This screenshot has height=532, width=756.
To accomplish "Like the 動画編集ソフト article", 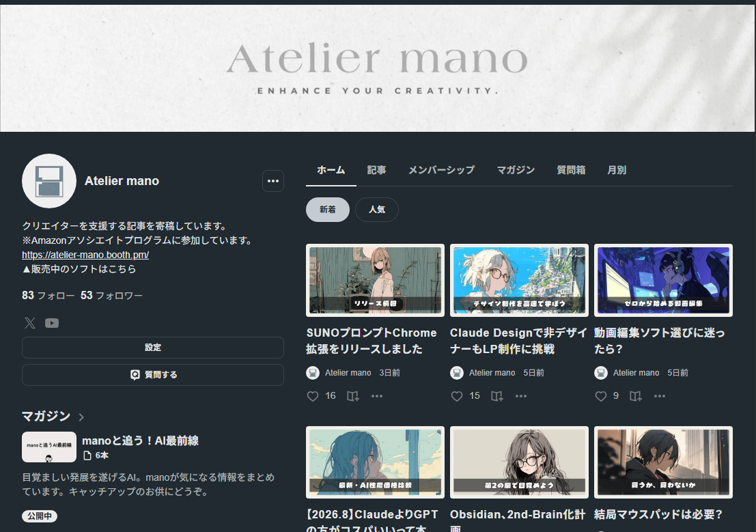I will click(x=601, y=396).
